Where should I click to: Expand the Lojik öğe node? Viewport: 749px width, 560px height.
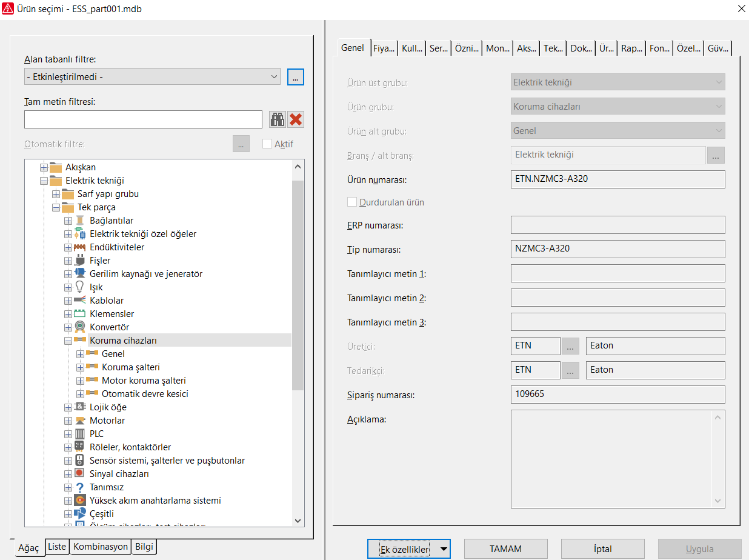[x=68, y=407]
